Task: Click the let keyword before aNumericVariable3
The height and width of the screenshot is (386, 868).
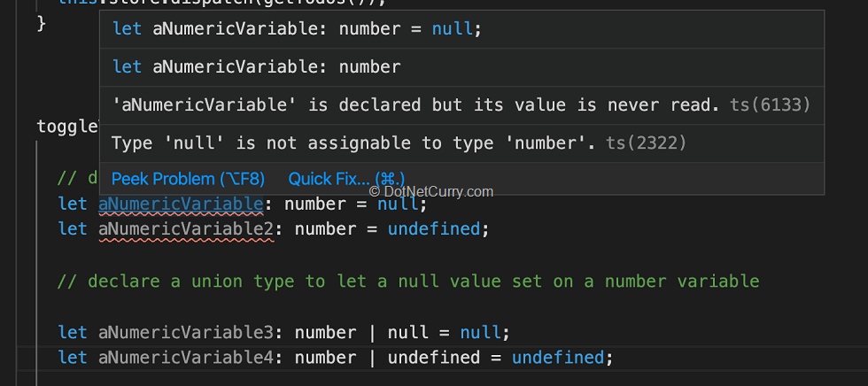Action: [73, 333]
